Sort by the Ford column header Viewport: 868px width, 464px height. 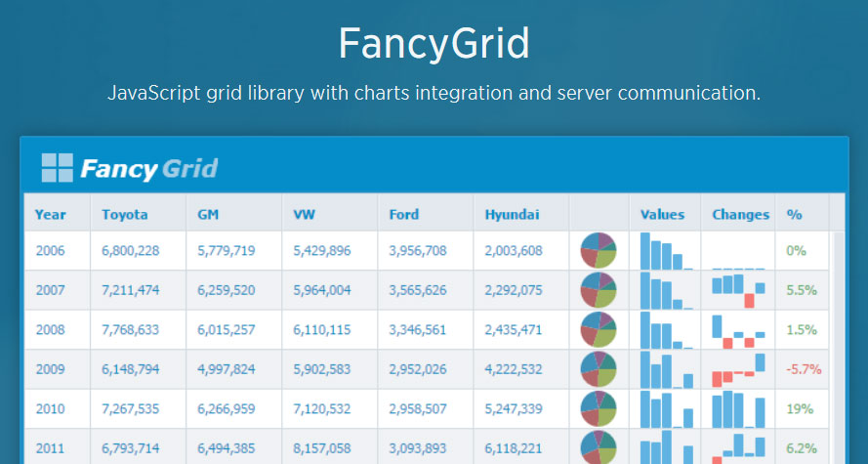click(425, 214)
